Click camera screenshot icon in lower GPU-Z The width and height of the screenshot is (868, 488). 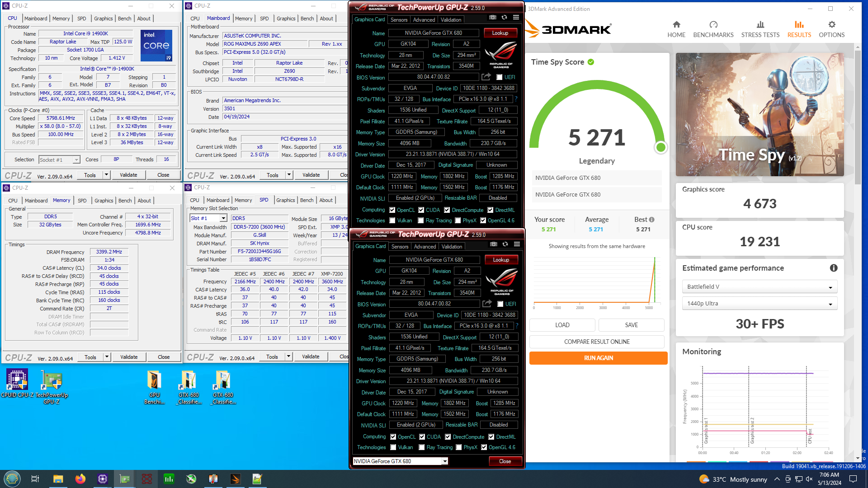494,244
